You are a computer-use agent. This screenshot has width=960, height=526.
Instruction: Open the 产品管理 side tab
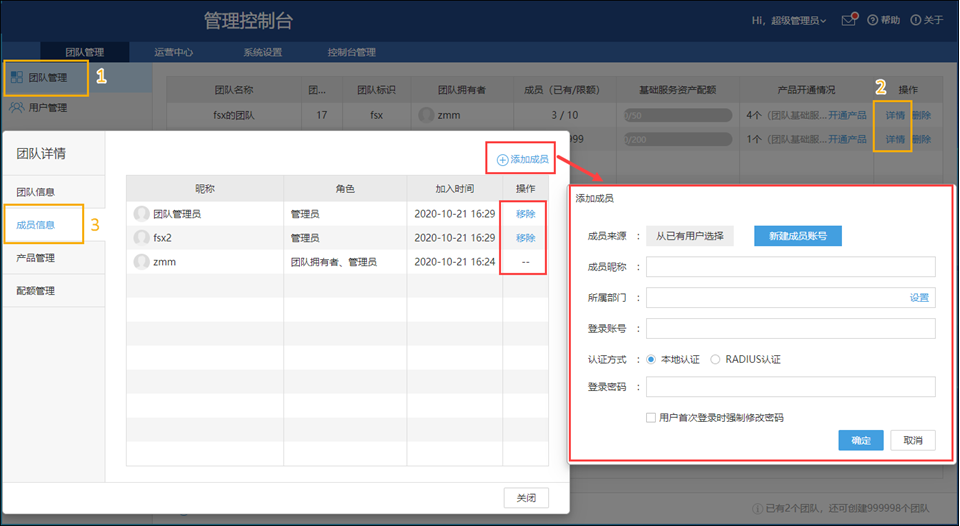tap(36, 258)
